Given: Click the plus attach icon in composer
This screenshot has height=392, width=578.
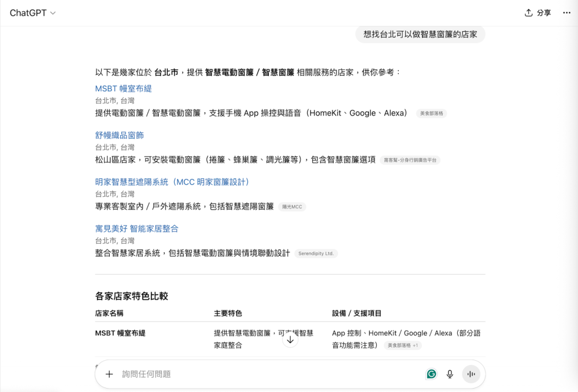Looking at the screenshot, I should [109, 374].
